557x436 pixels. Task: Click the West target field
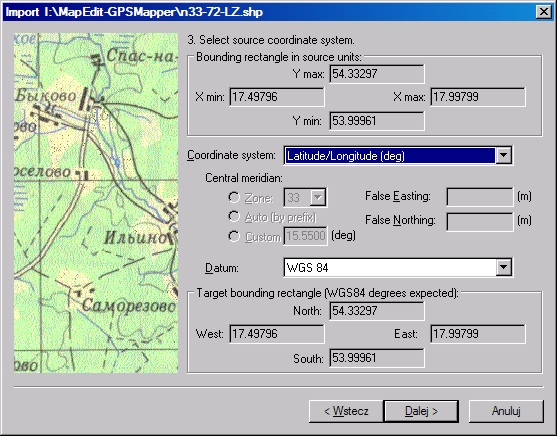[277, 334]
